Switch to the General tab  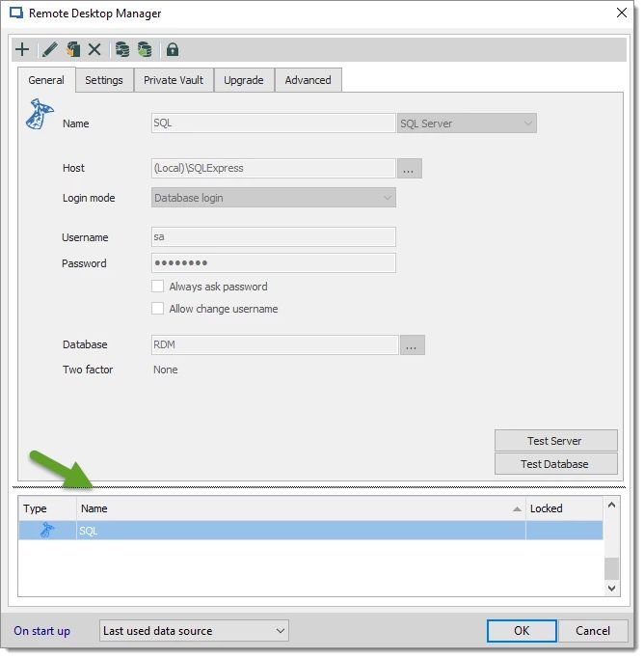click(x=46, y=80)
